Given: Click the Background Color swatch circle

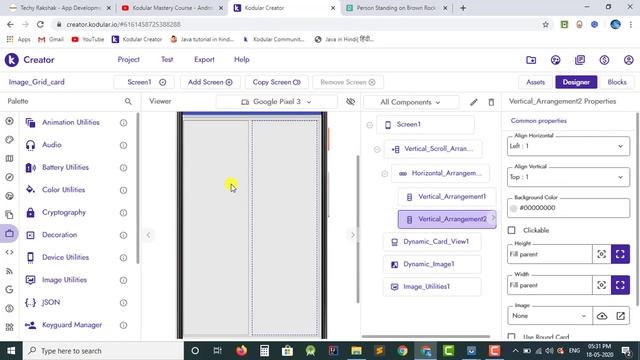Looking at the screenshot, I should 513,208.
